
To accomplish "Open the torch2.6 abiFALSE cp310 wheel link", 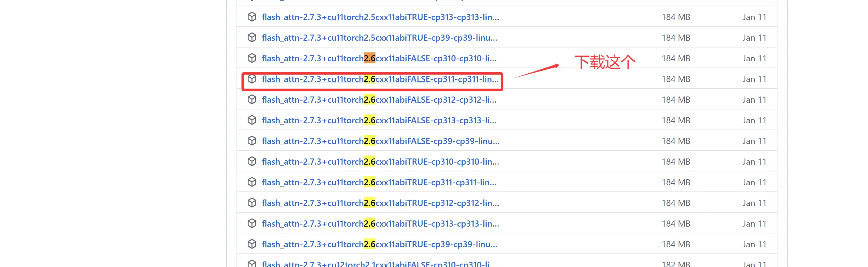I will [379, 58].
